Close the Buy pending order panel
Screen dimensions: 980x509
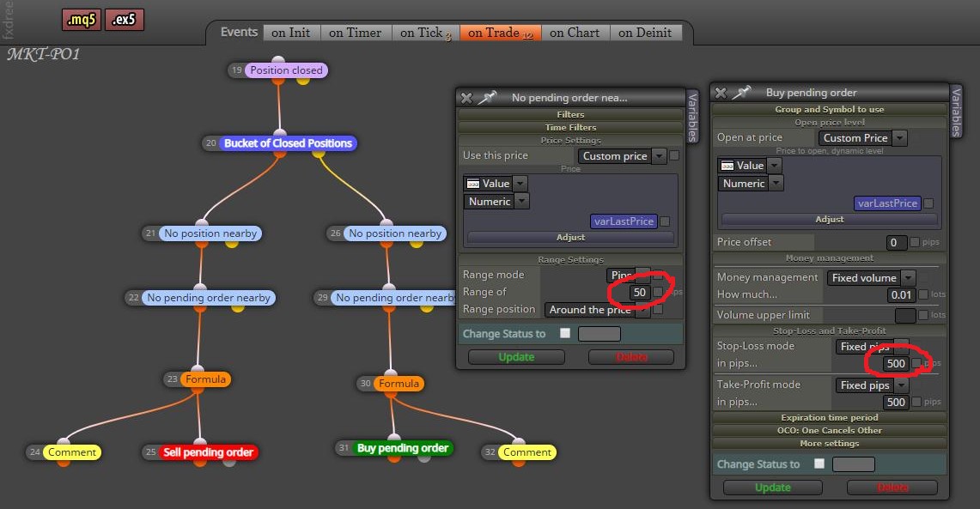[721, 93]
